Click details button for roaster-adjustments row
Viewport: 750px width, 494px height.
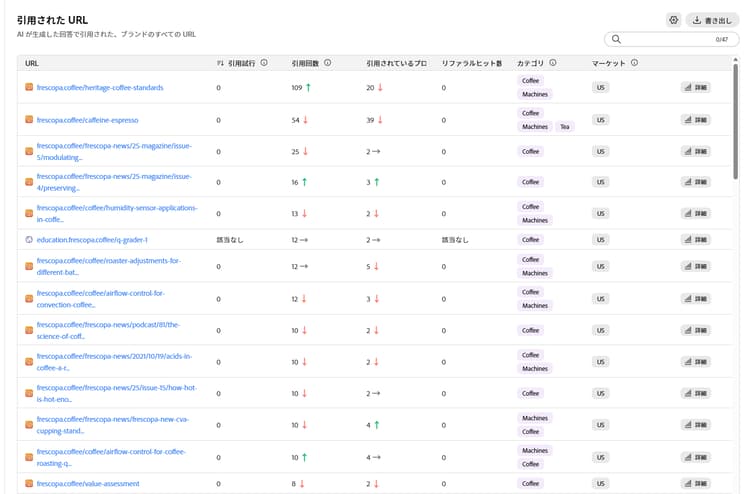[695, 266]
